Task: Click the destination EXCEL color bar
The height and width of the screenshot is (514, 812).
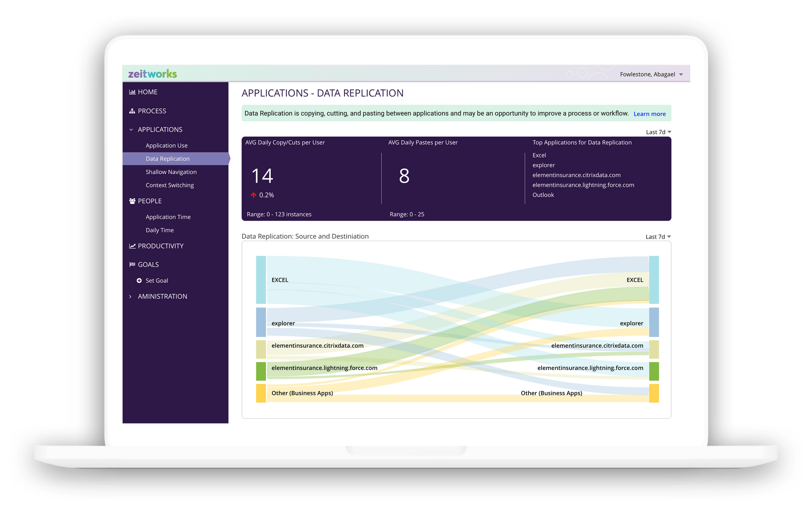Action: [x=654, y=280]
